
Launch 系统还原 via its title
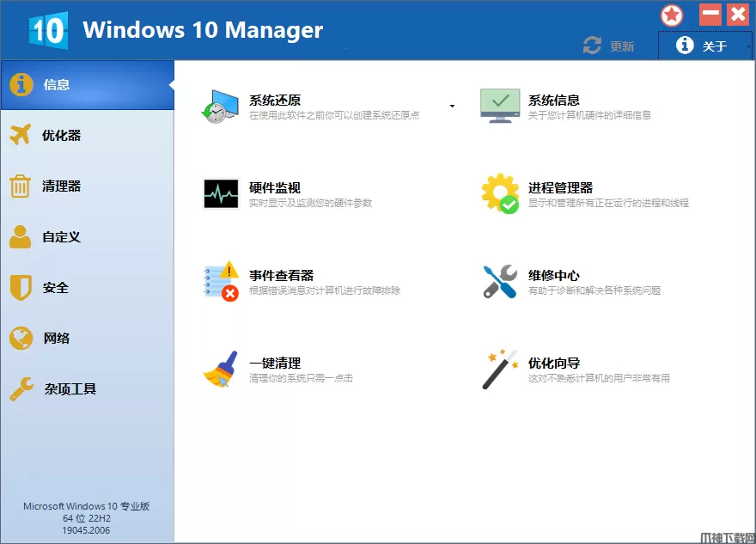point(275,101)
